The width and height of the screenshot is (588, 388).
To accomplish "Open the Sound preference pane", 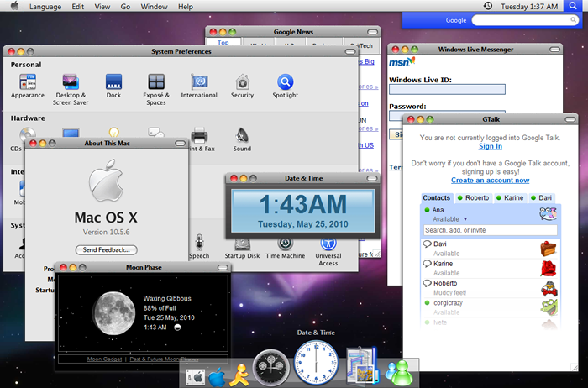I will pyautogui.click(x=242, y=139).
